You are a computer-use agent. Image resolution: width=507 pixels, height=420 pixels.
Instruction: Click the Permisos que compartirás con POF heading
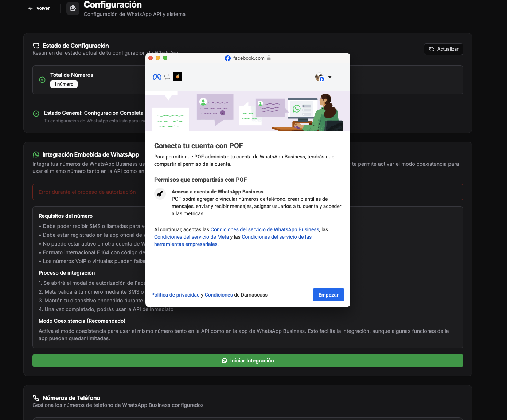pyautogui.click(x=200, y=180)
